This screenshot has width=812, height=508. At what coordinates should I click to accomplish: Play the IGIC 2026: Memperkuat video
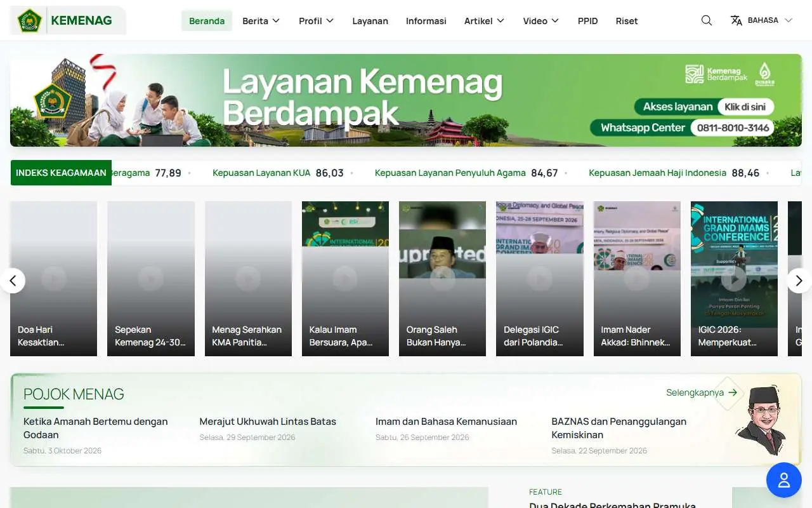(734, 279)
